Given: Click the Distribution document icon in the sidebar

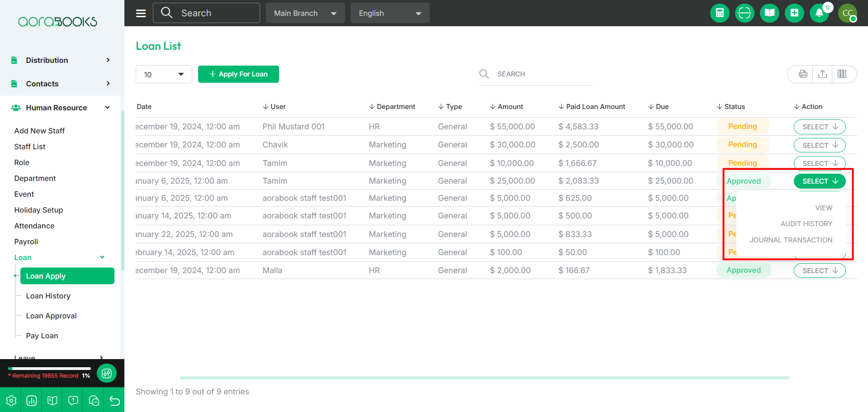Looking at the screenshot, I should coord(14,60).
